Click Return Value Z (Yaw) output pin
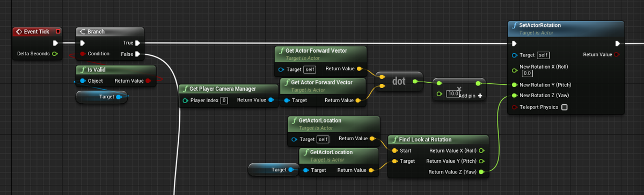 [x=481, y=172]
